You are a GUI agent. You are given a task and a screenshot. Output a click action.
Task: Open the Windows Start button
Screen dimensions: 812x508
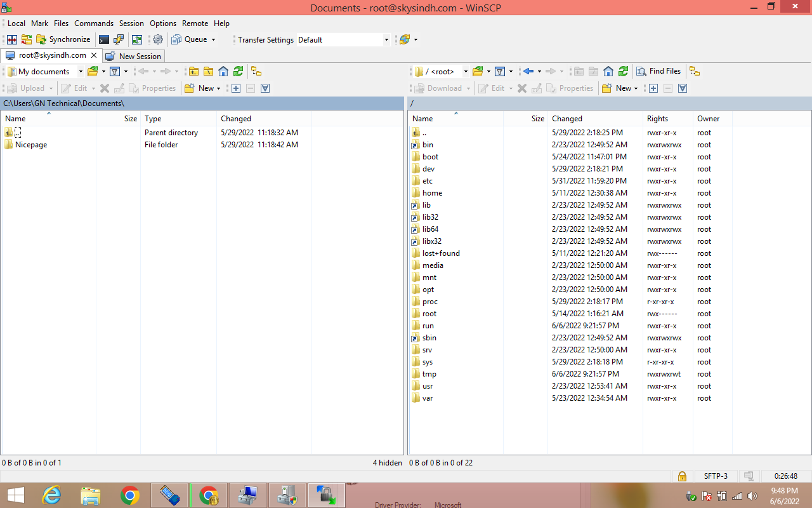click(15, 495)
